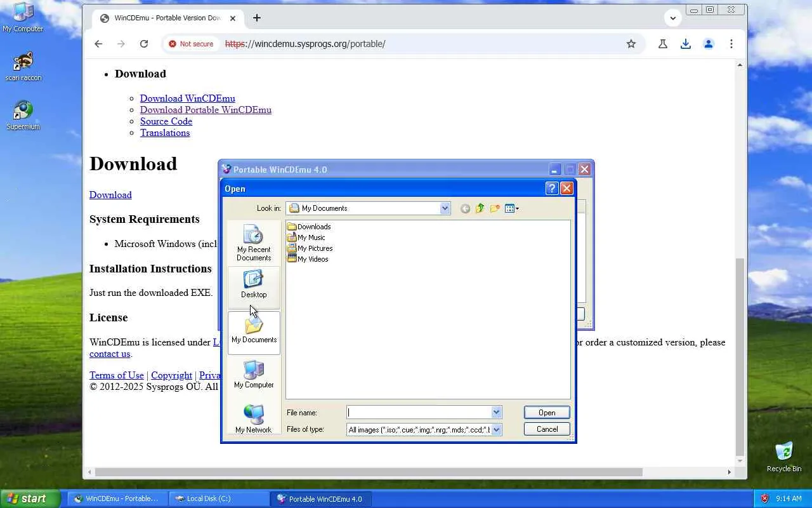Open Chrome Labs flask icon
Screen dimensions: 812x508
663,44
